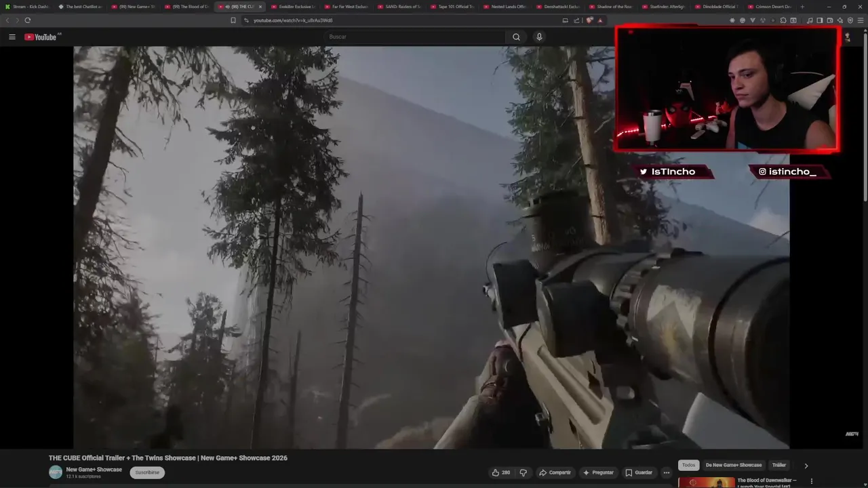Reload the page with the refresh icon
Image resolution: width=868 pixels, height=488 pixels.
tap(27, 20)
